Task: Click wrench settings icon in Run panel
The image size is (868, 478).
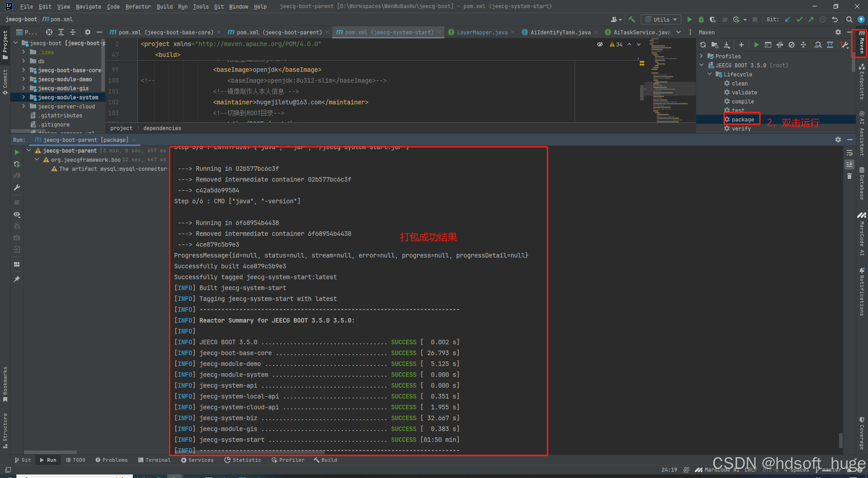Action: click(17, 187)
